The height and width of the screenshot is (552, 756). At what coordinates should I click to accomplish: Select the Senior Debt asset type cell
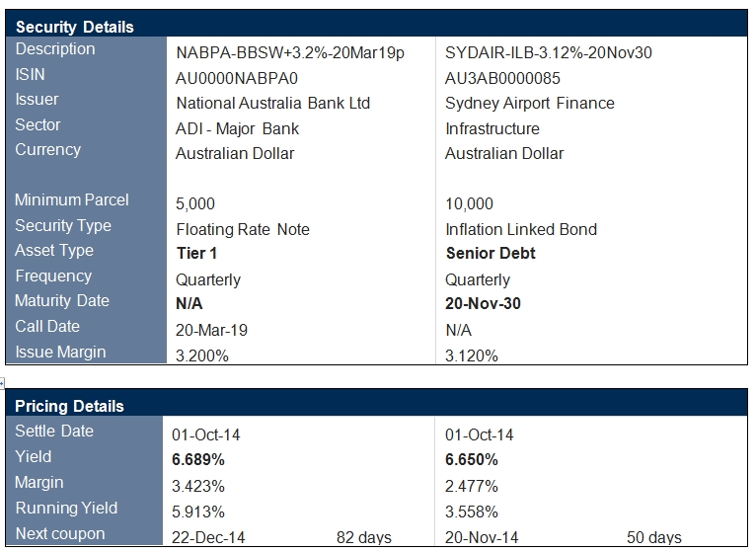491,254
